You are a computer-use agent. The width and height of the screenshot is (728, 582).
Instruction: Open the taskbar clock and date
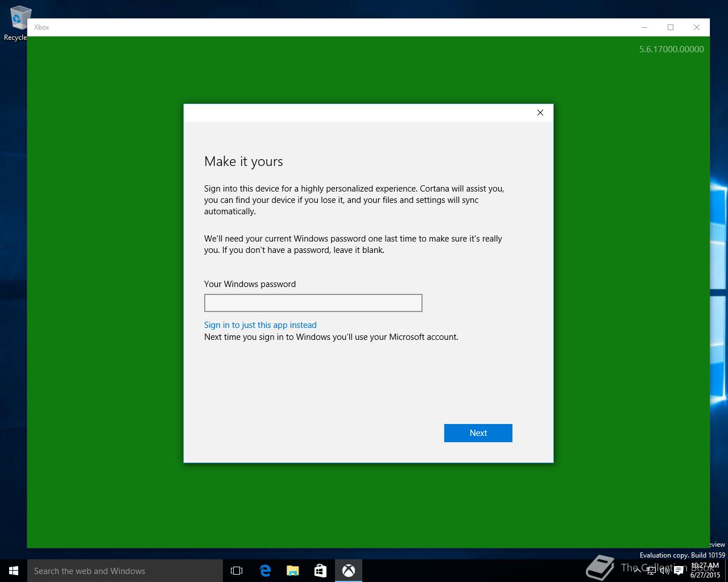(705, 570)
